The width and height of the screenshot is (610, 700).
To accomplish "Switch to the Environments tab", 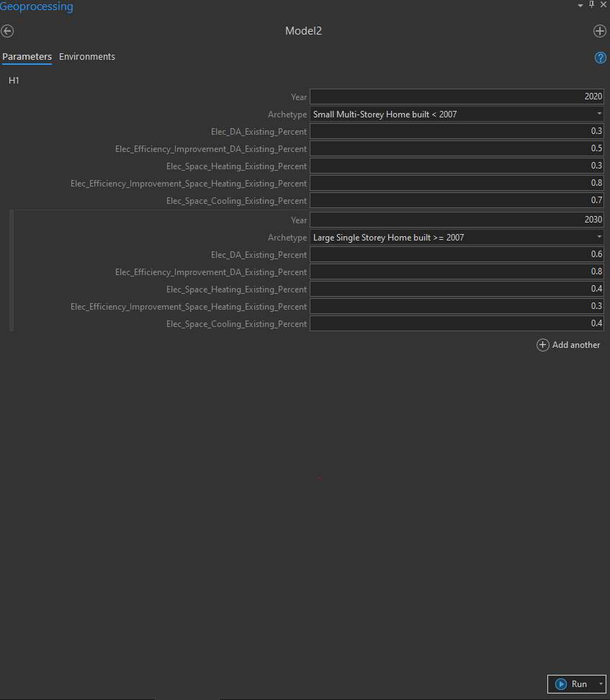I will (86, 56).
